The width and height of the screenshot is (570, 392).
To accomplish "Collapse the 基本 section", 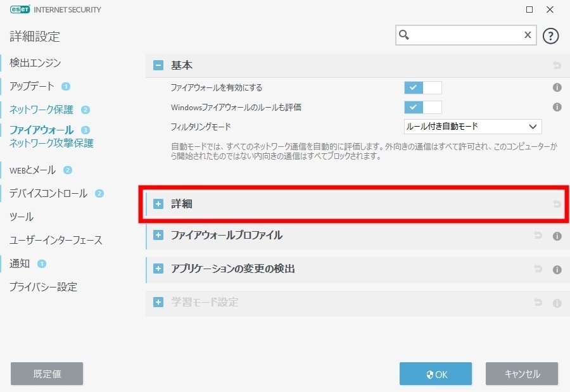I will click(x=158, y=65).
